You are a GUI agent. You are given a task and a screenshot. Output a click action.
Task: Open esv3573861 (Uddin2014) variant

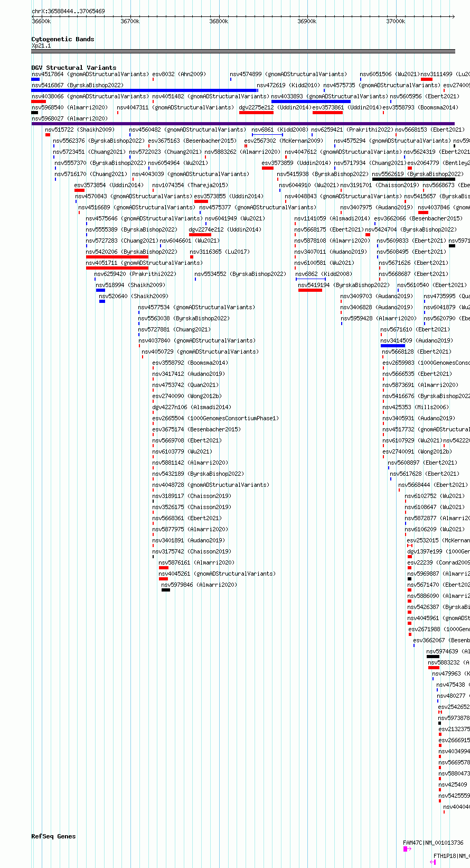click(346, 107)
